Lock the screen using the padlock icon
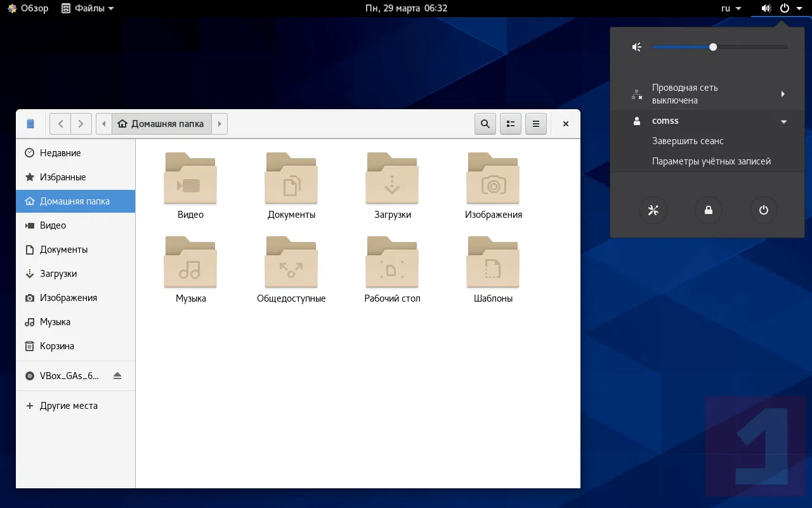812x508 pixels. (x=708, y=210)
